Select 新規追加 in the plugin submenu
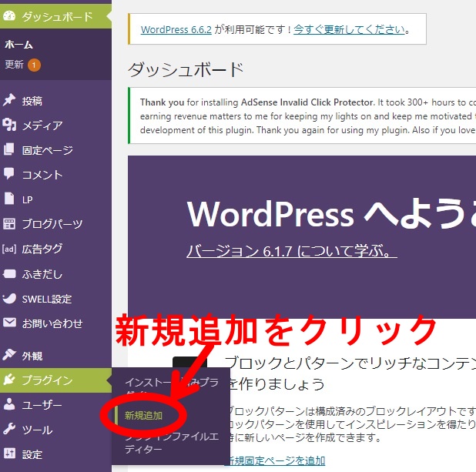476x472 pixels. point(144,415)
